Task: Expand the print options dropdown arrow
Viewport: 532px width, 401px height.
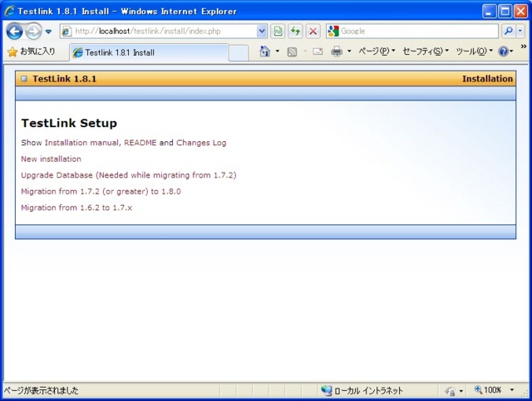Action: tap(349, 51)
